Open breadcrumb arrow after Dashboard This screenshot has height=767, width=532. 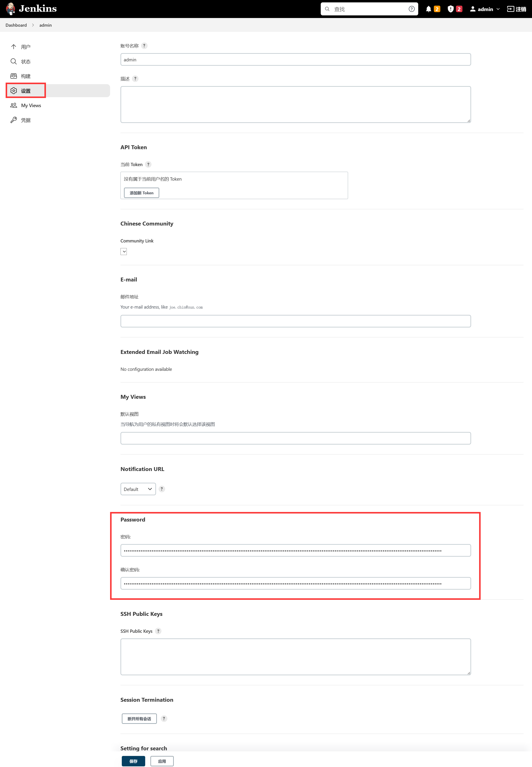(x=33, y=25)
